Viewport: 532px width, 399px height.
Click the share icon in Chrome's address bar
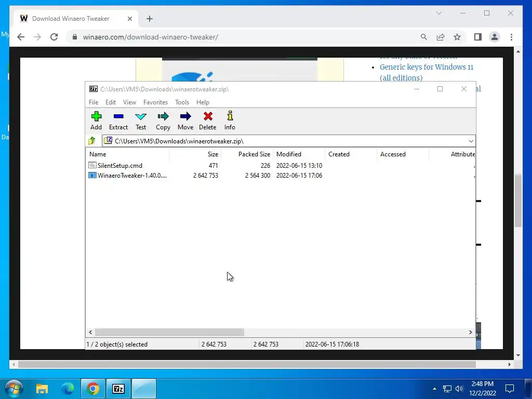[x=441, y=37]
